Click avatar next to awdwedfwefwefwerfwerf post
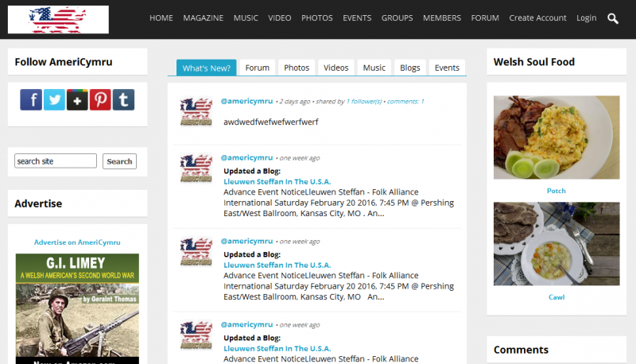The width and height of the screenshot is (636, 364). coord(195,112)
